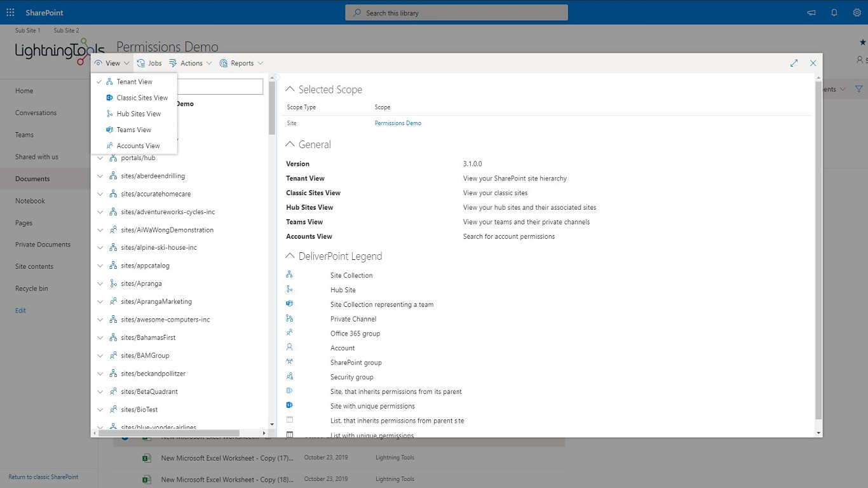The width and height of the screenshot is (868, 488).
Task: Open the Permissions Demo scope link
Action: point(398,123)
